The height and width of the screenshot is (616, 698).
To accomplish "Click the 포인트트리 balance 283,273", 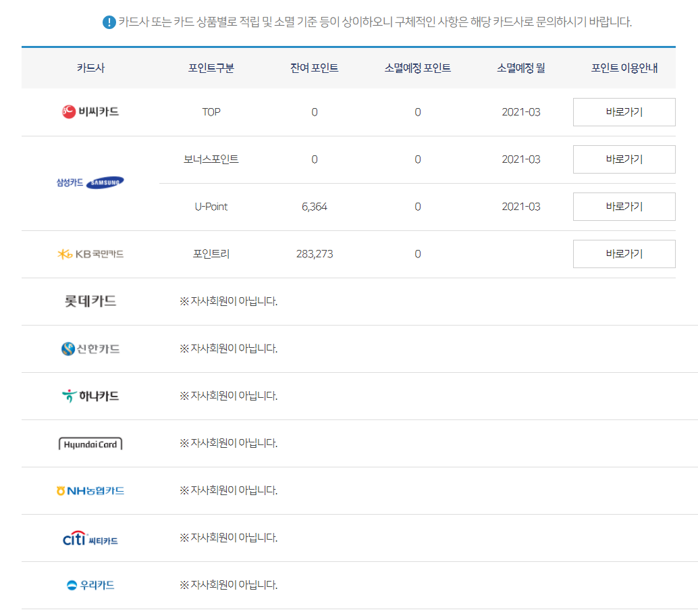I will click(315, 254).
